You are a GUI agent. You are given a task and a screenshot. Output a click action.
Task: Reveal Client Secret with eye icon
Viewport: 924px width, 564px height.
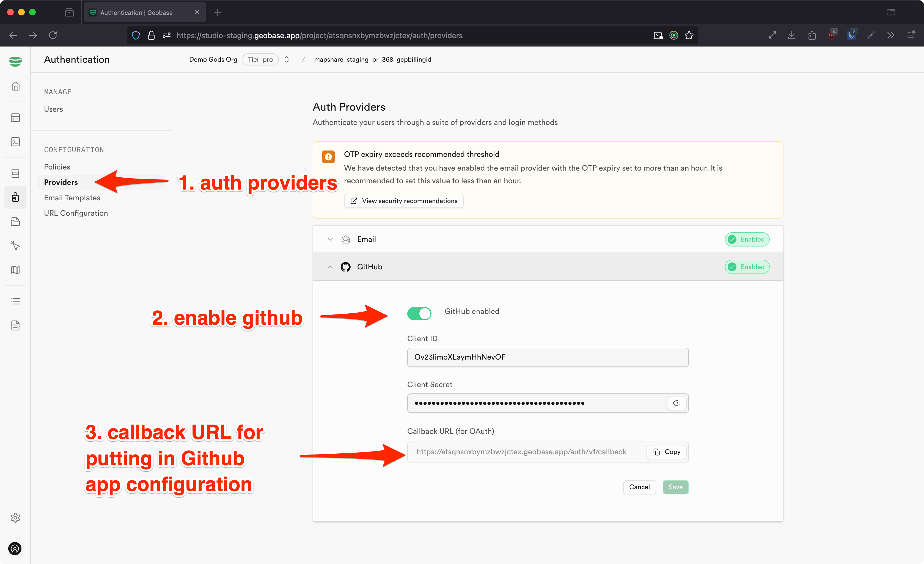coord(676,403)
